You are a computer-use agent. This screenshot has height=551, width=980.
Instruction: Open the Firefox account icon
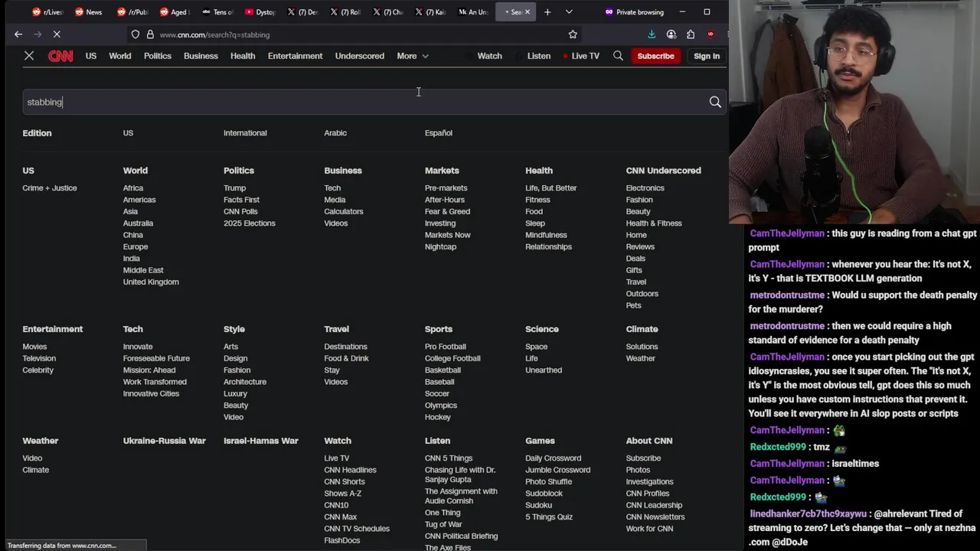coord(671,34)
